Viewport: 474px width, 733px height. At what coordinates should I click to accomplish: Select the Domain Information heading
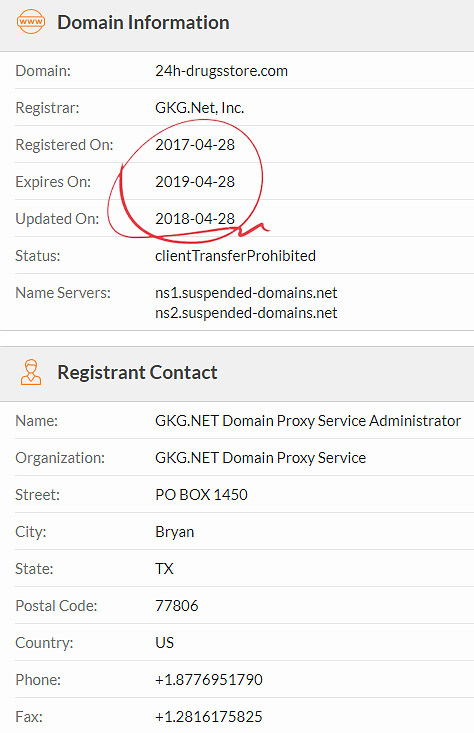click(143, 22)
